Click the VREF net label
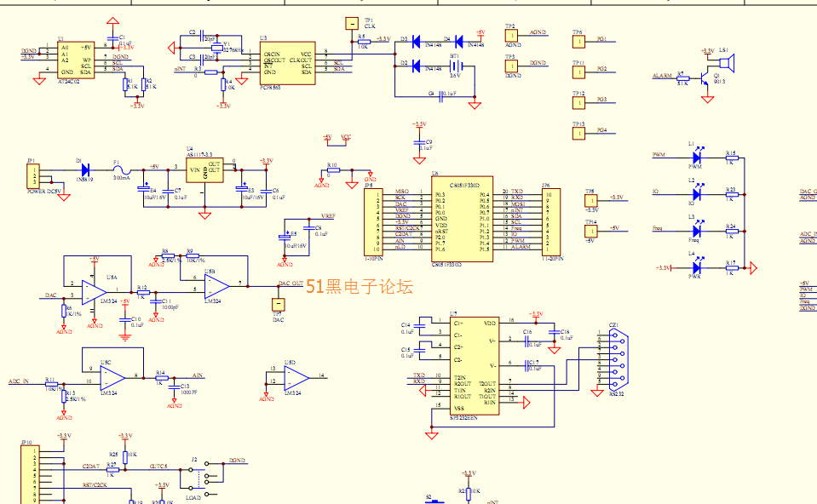This screenshot has height=504, width=817. [x=328, y=216]
